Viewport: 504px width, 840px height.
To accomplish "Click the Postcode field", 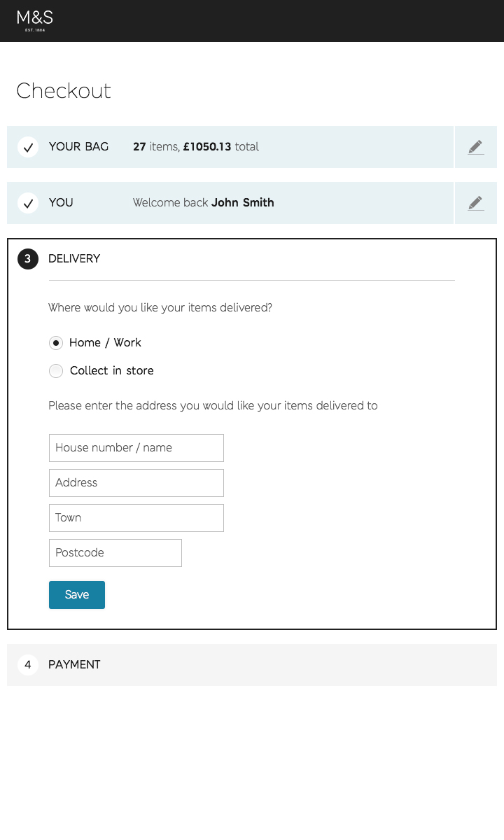I will [x=115, y=553].
